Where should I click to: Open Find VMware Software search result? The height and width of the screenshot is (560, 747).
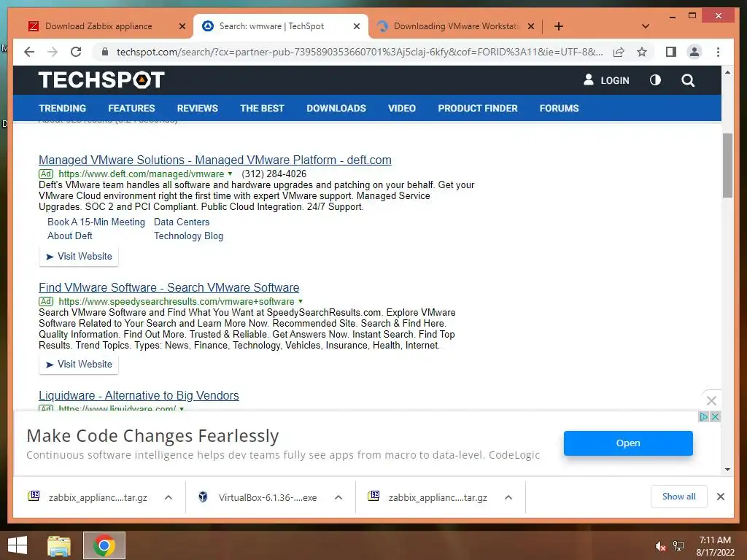pos(169,287)
